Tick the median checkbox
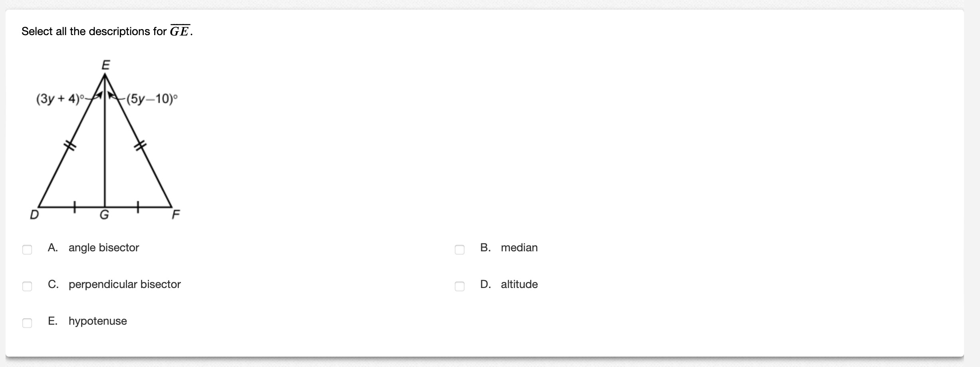 point(460,250)
